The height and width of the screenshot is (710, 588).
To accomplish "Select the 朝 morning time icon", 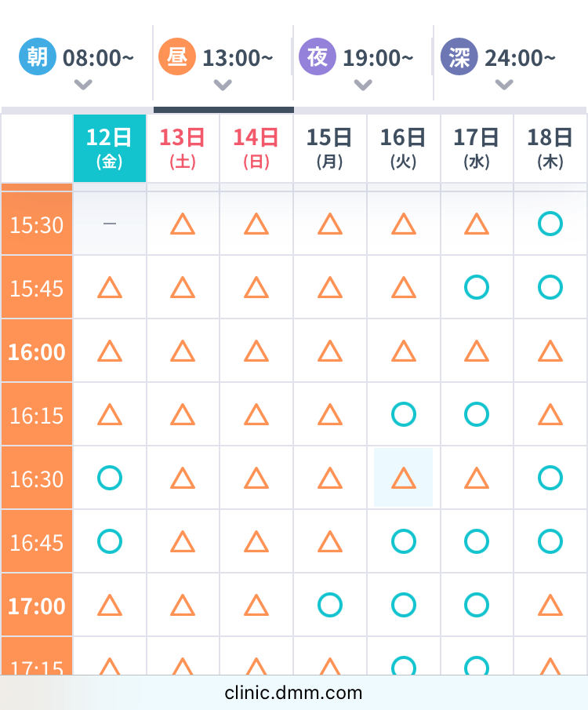I will (x=37, y=58).
